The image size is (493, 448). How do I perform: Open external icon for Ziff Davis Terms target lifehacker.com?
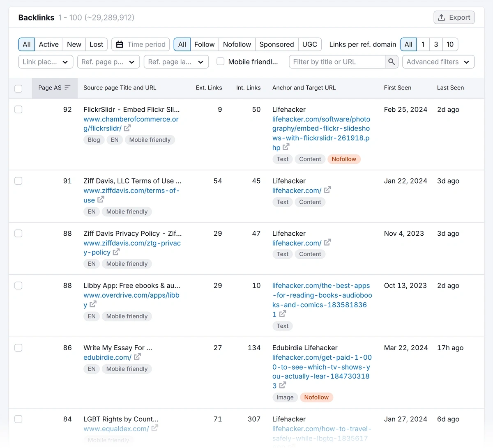pos(327,190)
